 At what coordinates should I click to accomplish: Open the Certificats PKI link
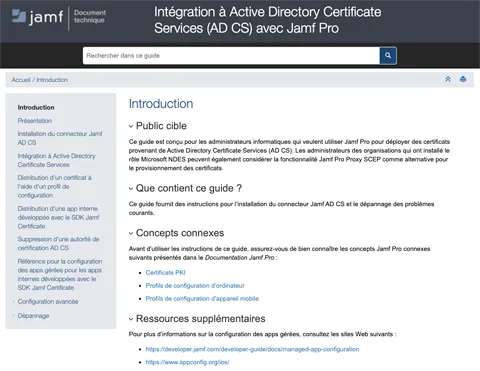(x=165, y=273)
